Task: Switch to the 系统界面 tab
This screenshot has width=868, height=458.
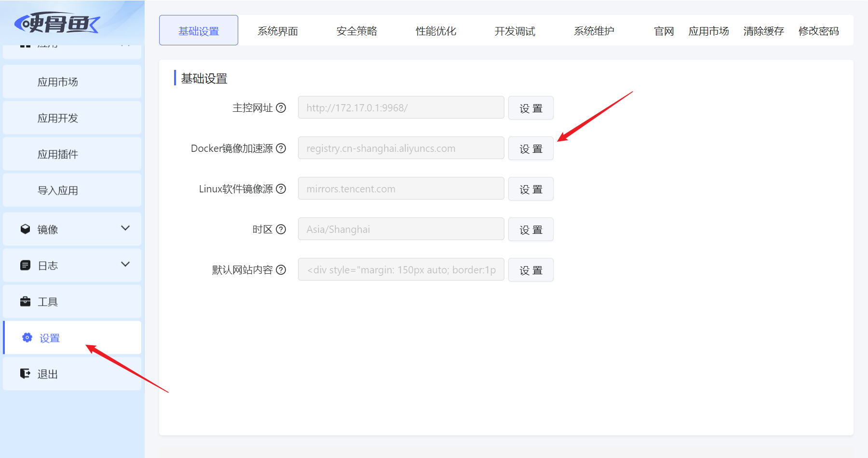Action: 278,31
